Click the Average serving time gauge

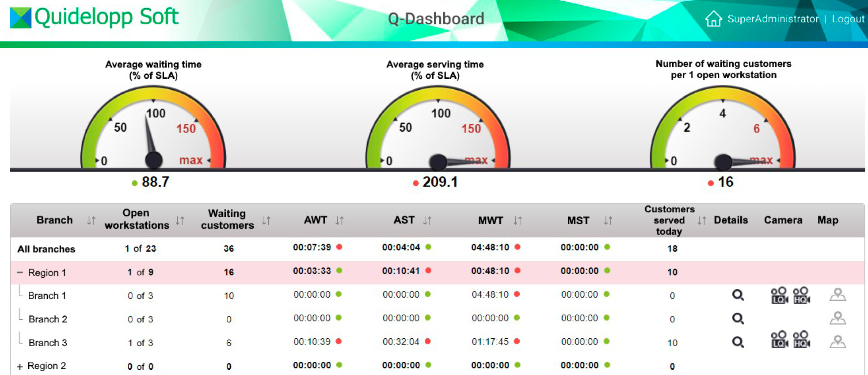438,127
